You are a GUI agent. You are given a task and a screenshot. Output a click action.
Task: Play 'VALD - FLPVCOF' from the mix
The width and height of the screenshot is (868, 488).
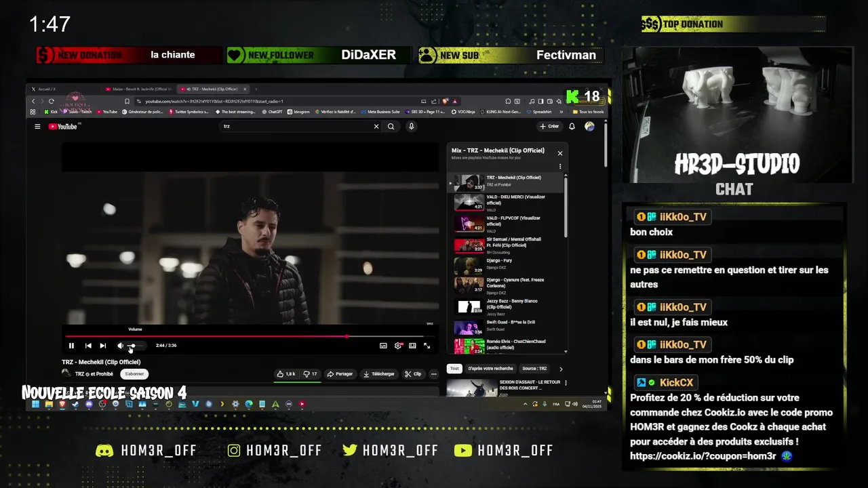pos(507,224)
